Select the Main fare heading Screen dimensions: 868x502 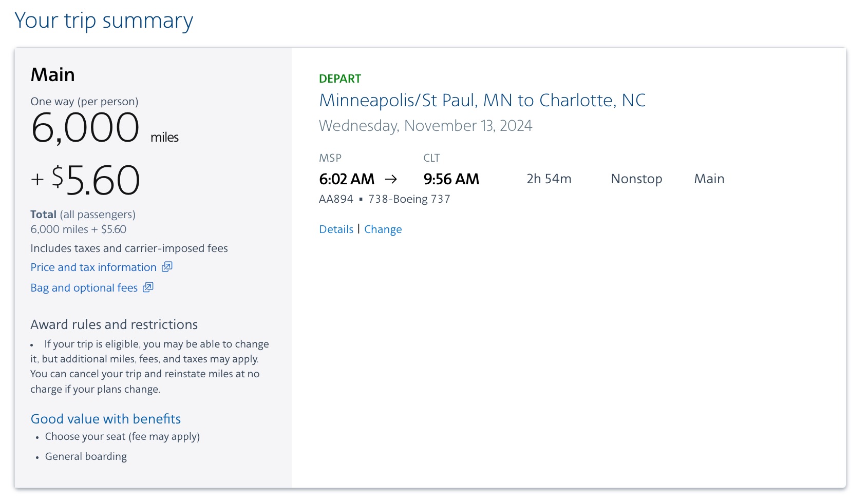[52, 74]
